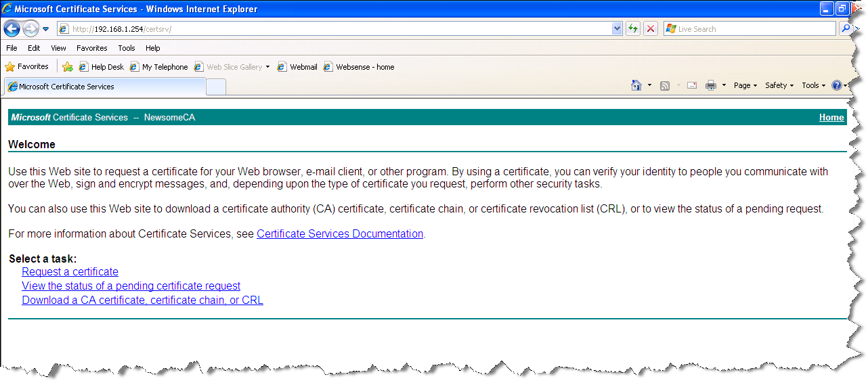This screenshot has width=868, height=381.
Task: Open the Edit menu
Action: coord(34,48)
